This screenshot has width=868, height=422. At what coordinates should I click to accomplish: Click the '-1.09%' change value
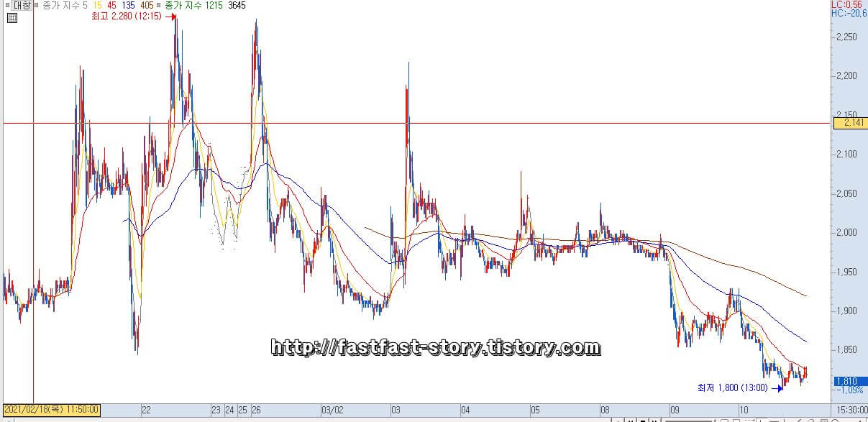coord(851,390)
